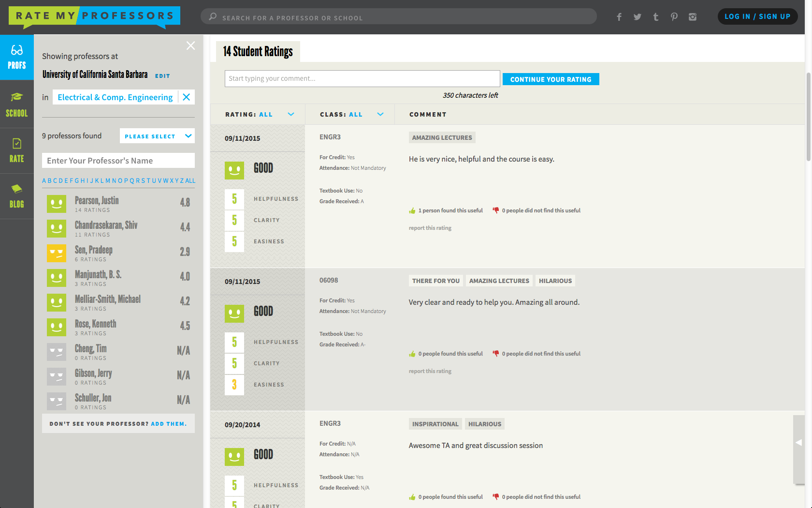Focus the Enter Your Professor's Name field
The height and width of the screenshot is (508, 812).
point(118,161)
